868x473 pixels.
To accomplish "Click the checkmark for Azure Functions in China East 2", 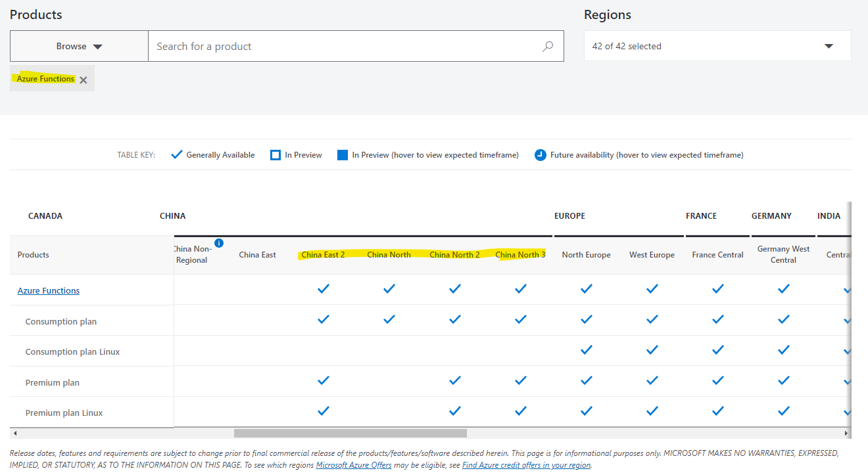I will [323, 288].
